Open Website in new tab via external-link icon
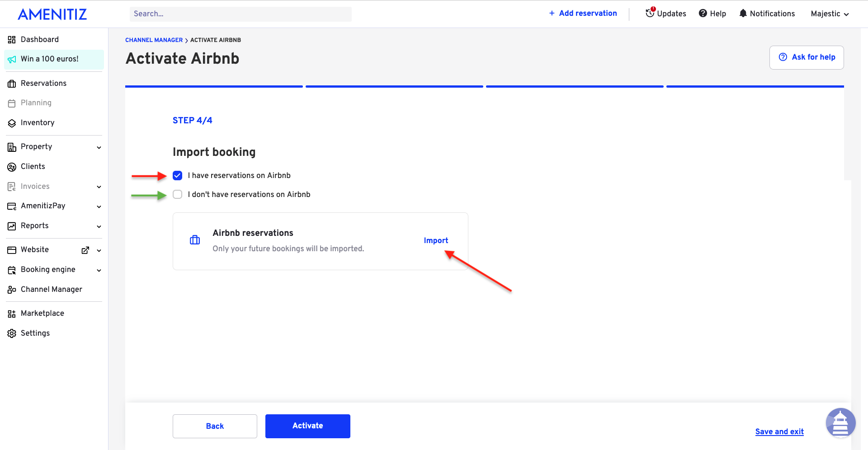Image resolution: width=868 pixels, height=450 pixels. pyautogui.click(x=85, y=250)
